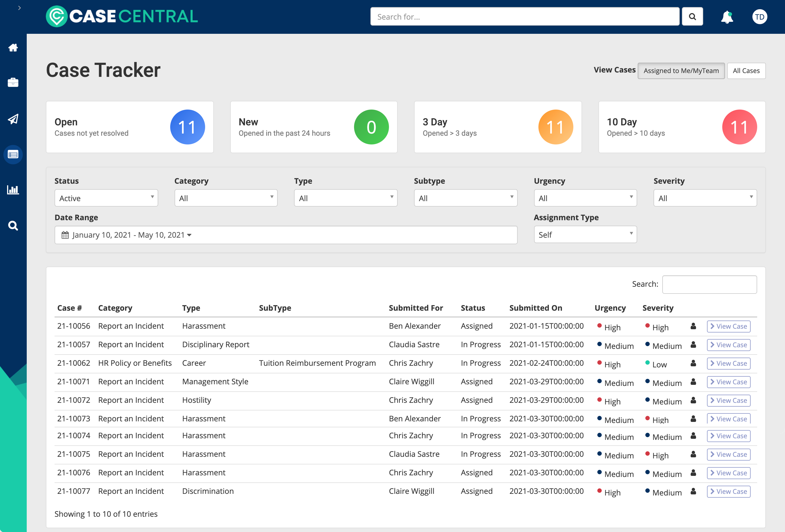785x532 pixels.
Task: Open the Status dropdown showing Active
Action: coord(106,198)
